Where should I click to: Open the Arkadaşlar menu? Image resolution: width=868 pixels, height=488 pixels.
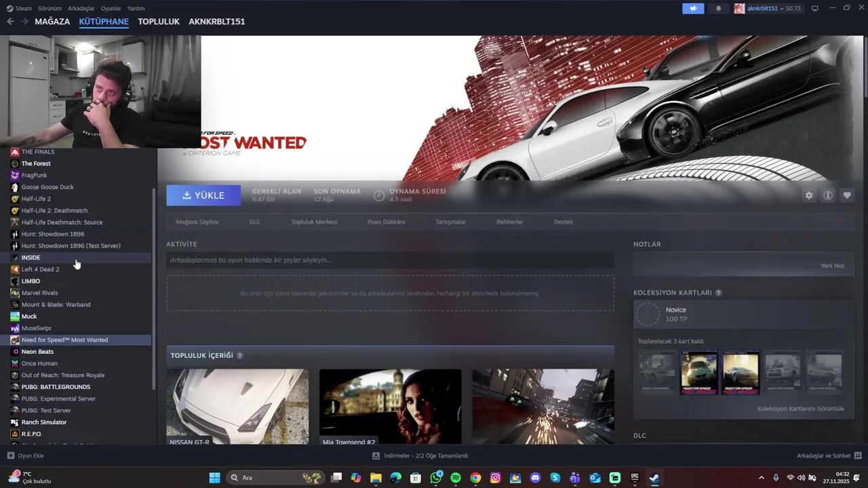(x=81, y=8)
